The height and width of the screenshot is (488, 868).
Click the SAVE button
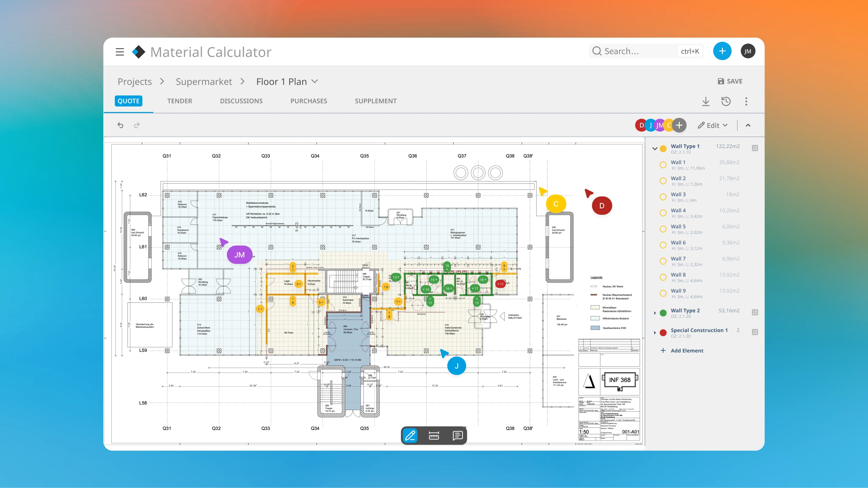tap(730, 81)
